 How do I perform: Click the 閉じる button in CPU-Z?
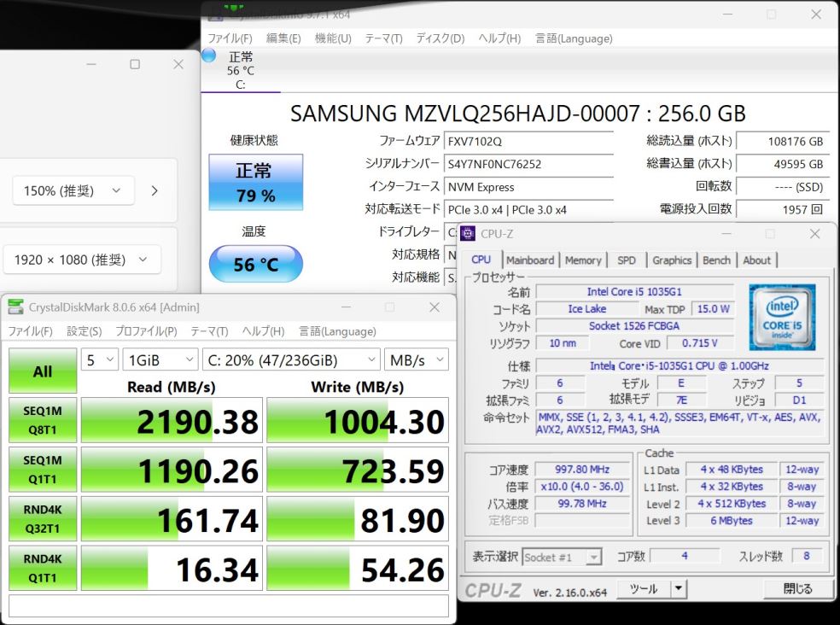798,588
